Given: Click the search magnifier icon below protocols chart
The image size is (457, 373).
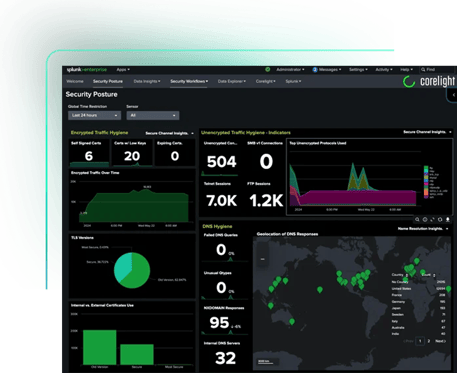Looking at the screenshot, I should tap(417, 219).
